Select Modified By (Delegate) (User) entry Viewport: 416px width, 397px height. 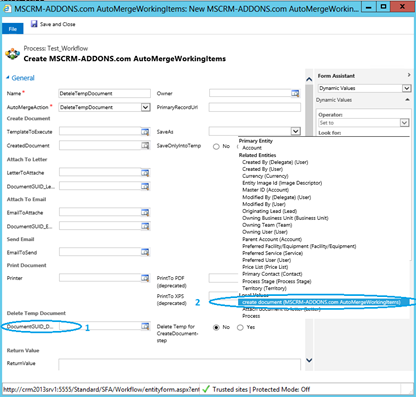click(276, 197)
